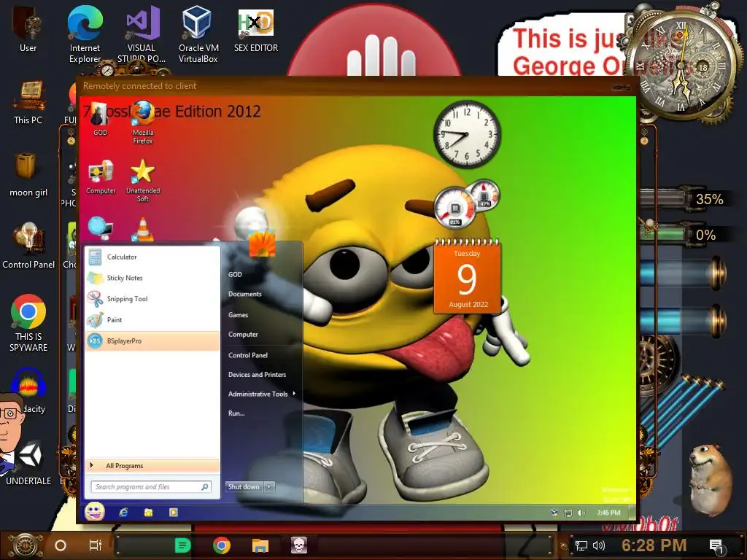Open the Unattended Soft star icon
Screen dimensions: 747x560
(x=143, y=181)
